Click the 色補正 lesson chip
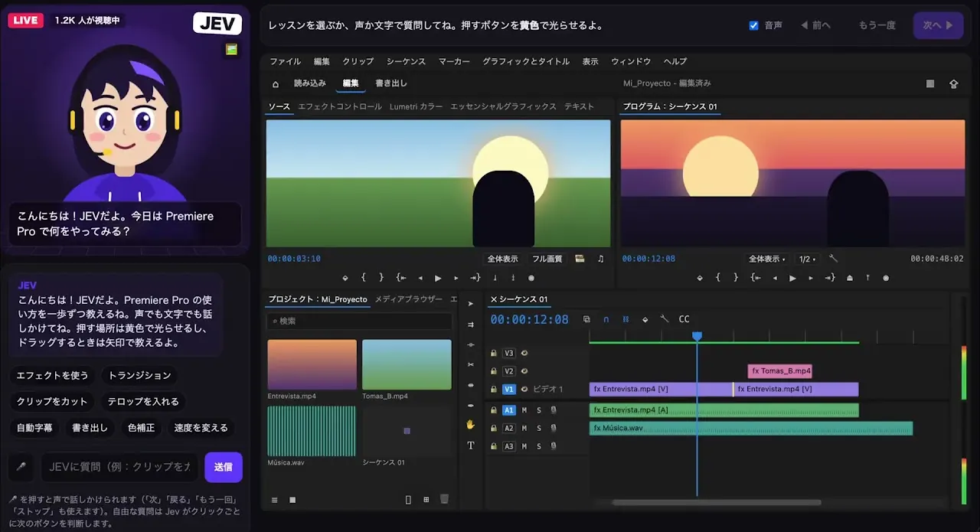 [x=141, y=428]
